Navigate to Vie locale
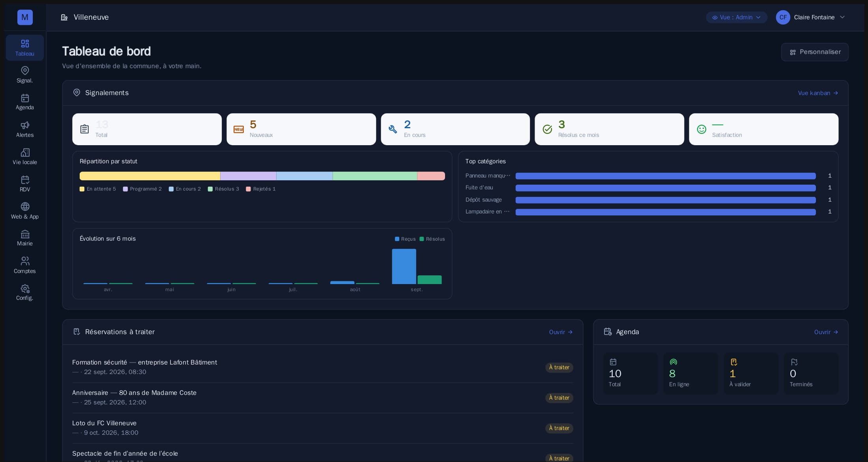The width and height of the screenshot is (868, 462). (x=25, y=157)
